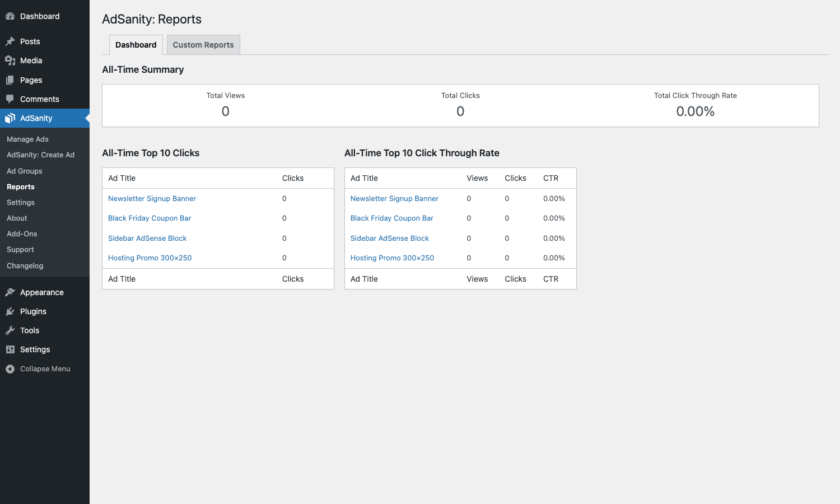The height and width of the screenshot is (504, 840).
Task: Click the Collapse Menu arrow icon
Action: pyautogui.click(x=10, y=369)
